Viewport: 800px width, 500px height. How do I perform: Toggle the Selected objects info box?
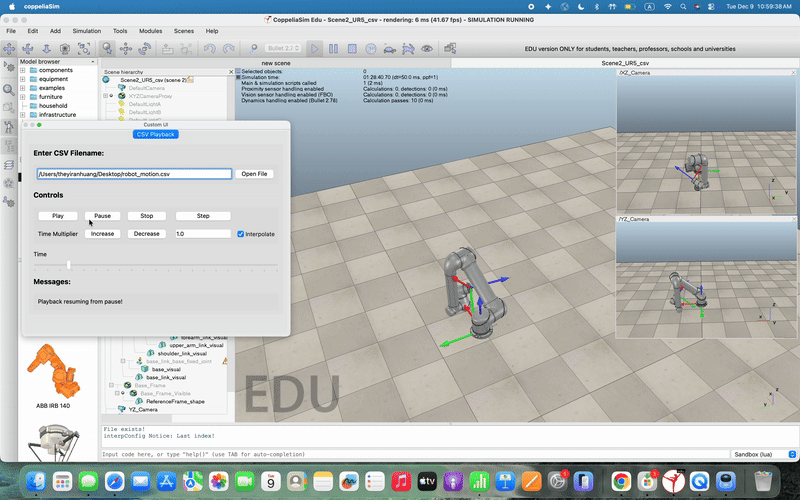tap(238, 71)
